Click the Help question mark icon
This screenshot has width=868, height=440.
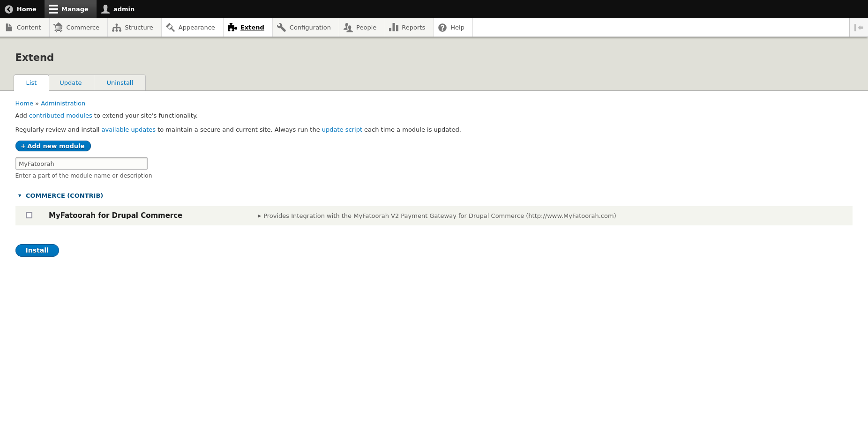tap(442, 28)
